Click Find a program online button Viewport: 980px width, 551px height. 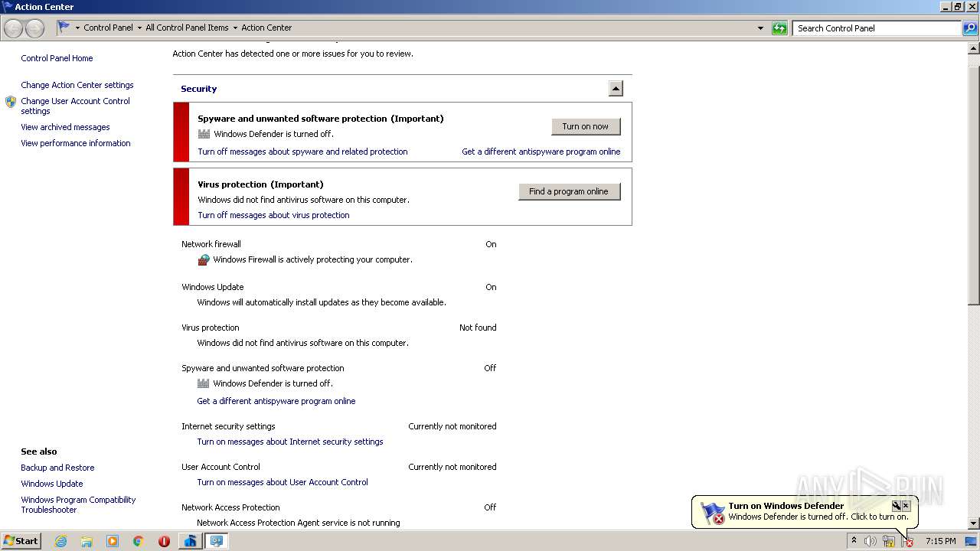(x=569, y=191)
